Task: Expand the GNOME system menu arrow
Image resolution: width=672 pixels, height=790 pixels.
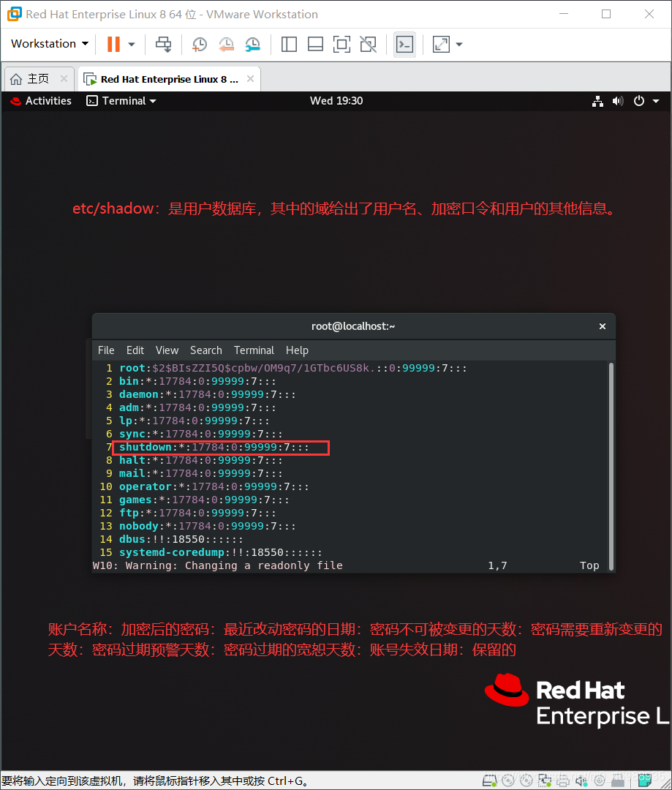Action: point(656,101)
